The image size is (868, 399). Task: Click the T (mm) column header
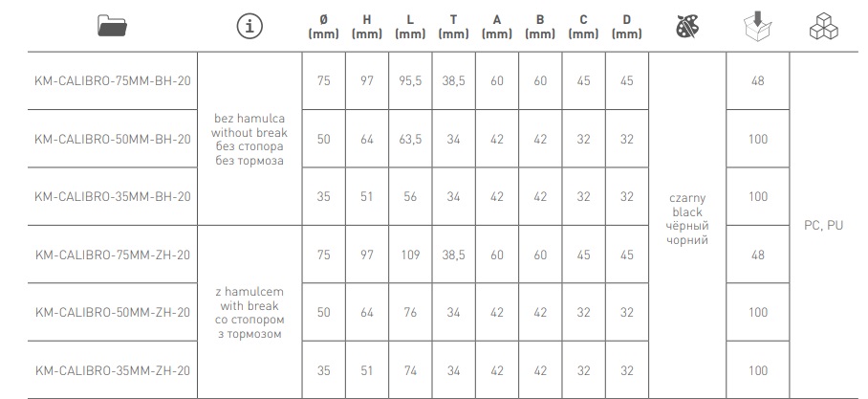pos(453,27)
